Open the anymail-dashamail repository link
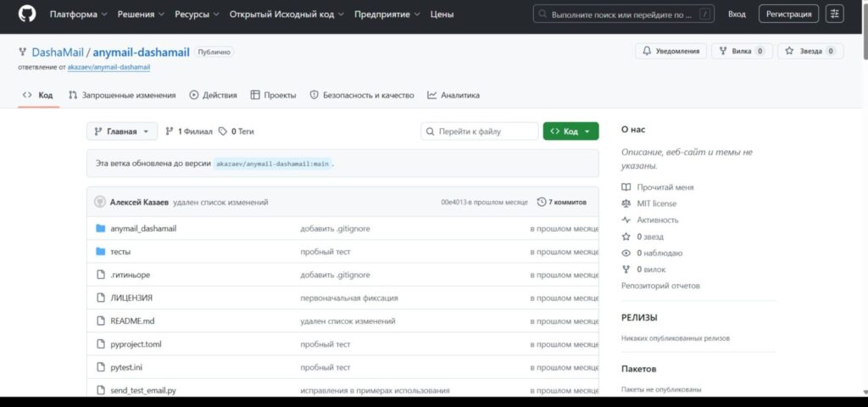 (142, 53)
